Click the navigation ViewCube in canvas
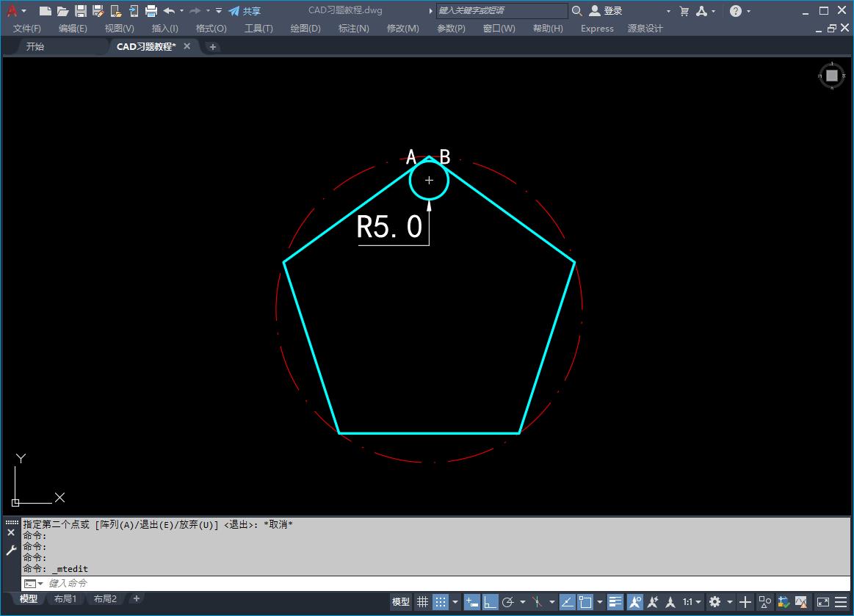The width and height of the screenshot is (854, 616). pyautogui.click(x=832, y=76)
